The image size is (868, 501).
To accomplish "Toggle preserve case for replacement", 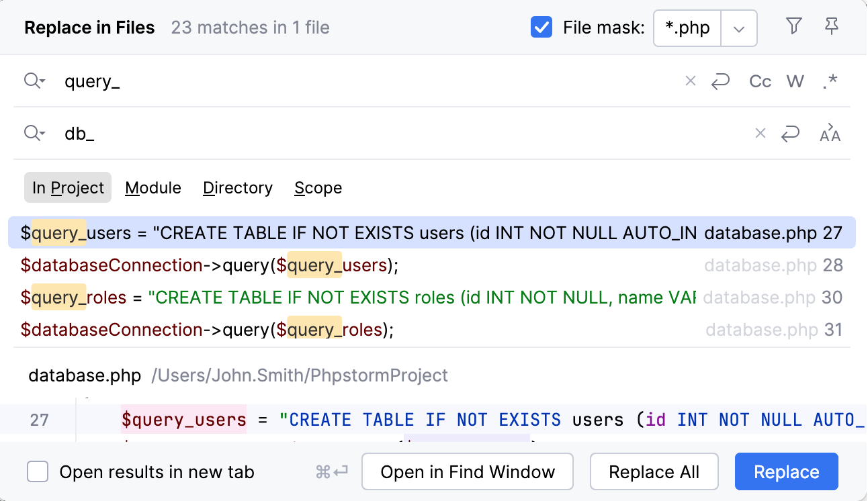I will (x=830, y=134).
